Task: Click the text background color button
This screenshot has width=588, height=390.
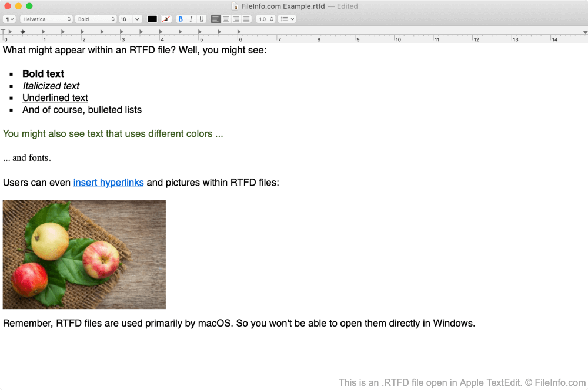Action: click(166, 19)
